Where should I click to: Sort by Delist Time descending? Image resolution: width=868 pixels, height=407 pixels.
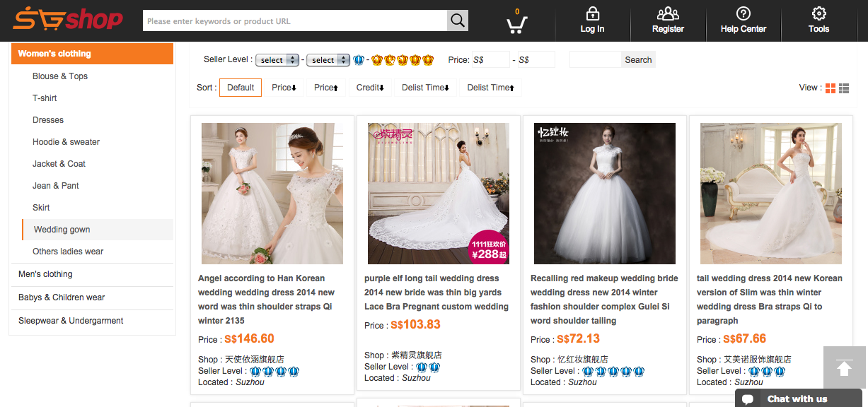point(425,88)
